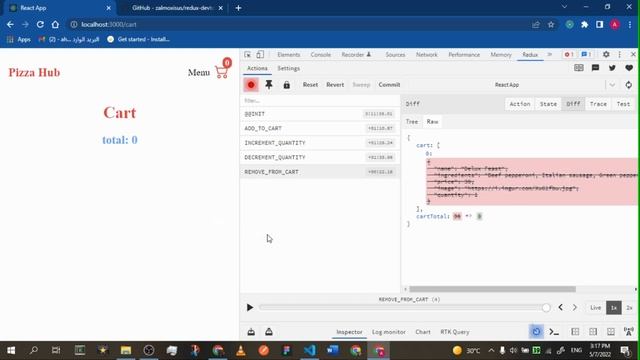Click the Live button

[x=596, y=307]
